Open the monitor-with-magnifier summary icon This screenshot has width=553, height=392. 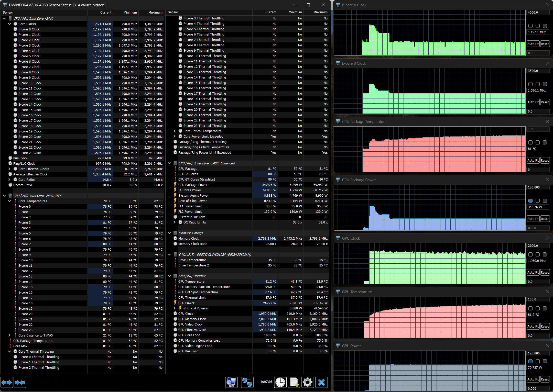231,382
